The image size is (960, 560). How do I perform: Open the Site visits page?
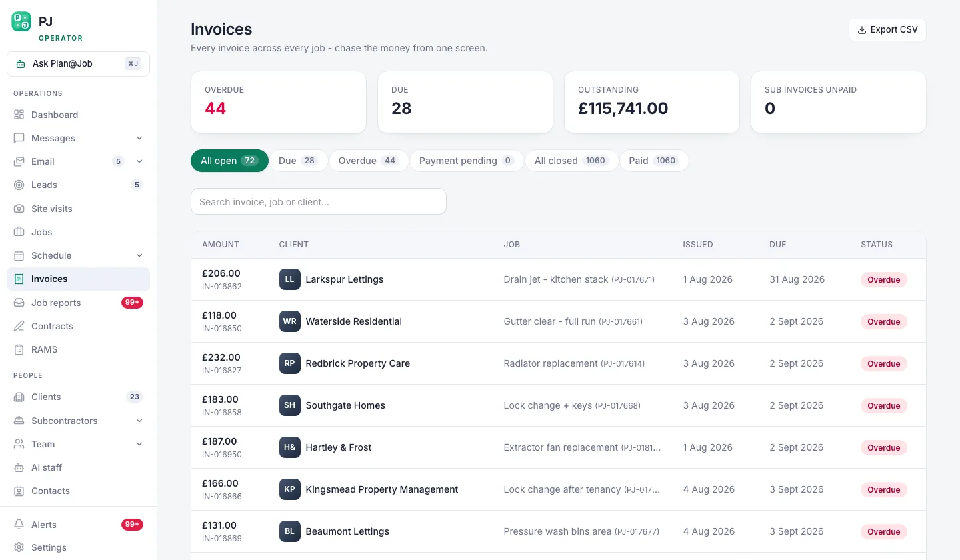pyautogui.click(x=78, y=209)
